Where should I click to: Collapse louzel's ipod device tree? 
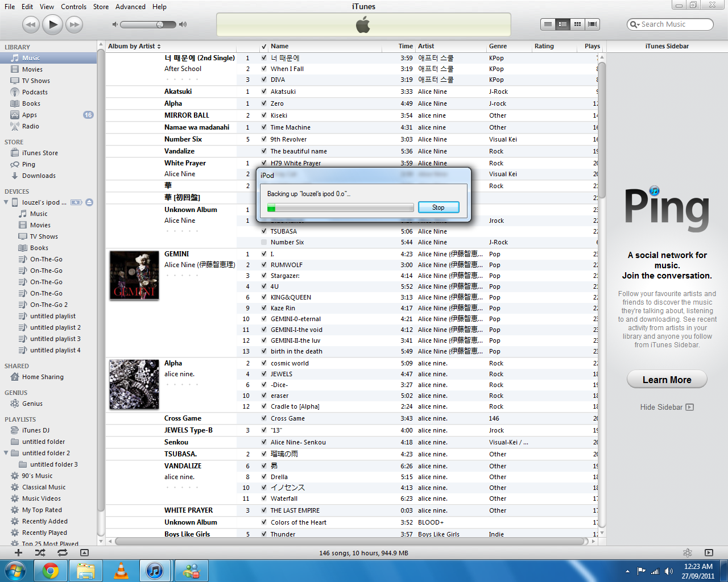pyautogui.click(x=6, y=202)
